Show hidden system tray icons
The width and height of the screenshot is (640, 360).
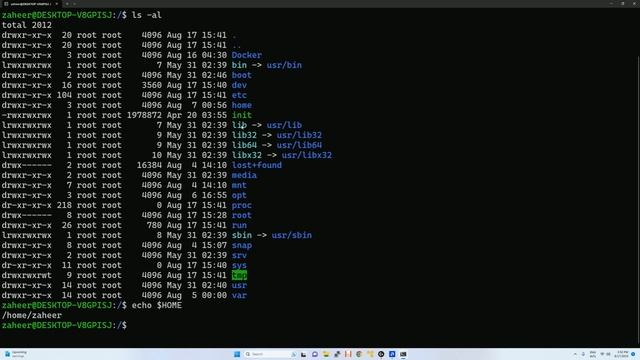575,354
